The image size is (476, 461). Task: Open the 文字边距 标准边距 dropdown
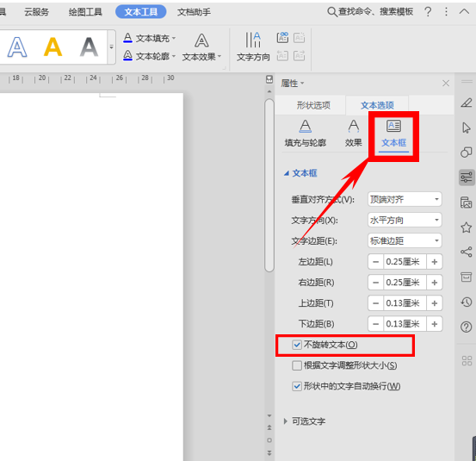tap(405, 240)
